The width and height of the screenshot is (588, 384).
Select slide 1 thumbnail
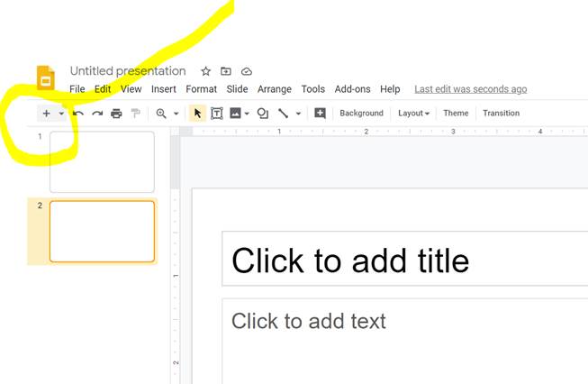coord(102,161)
